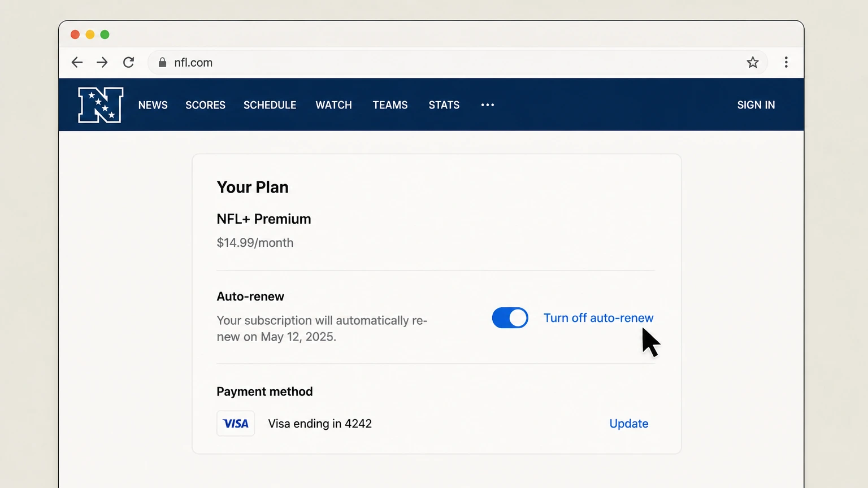
Task: Go back with the browser back arrow
Action: (77, 62)
